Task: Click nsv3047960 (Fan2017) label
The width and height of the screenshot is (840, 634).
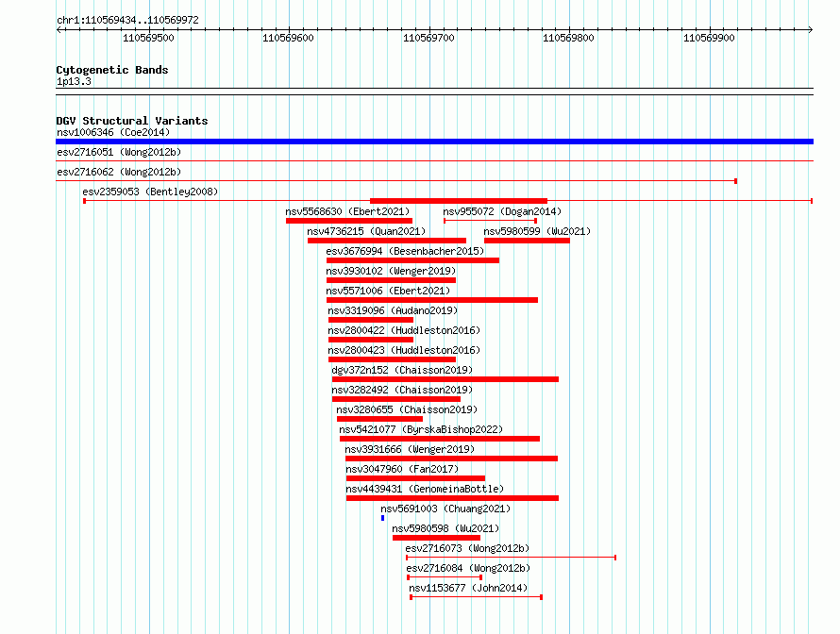Action: 402,469
